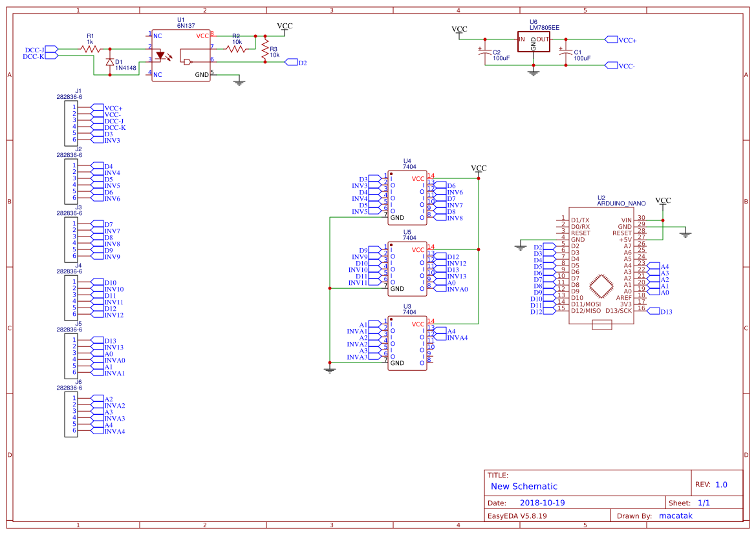Click the VCC power flag above U4
The width and height of the screenshot is (756, 535).
click(x=478, y=169)
